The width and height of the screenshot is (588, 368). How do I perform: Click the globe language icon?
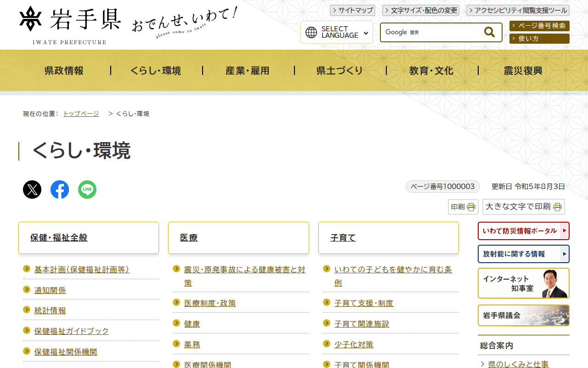coord(311,32)
